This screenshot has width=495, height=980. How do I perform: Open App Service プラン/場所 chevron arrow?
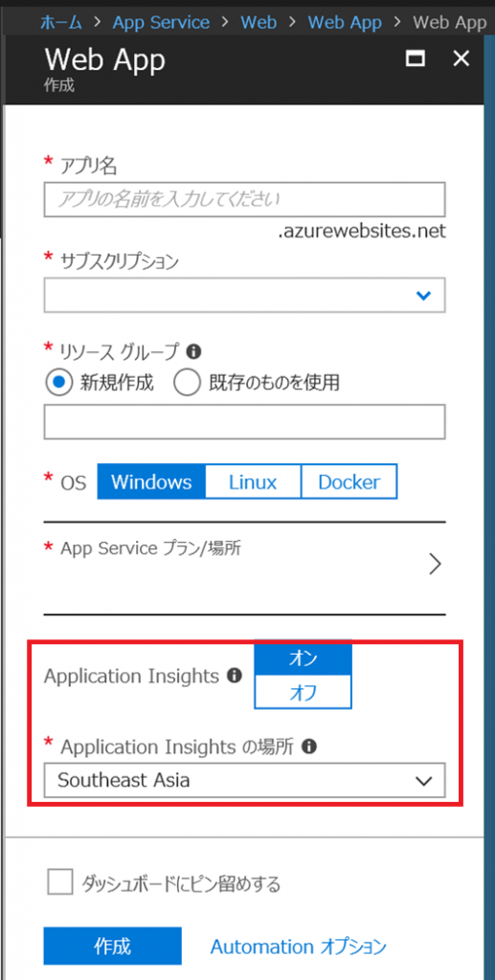tap(436, 565)
